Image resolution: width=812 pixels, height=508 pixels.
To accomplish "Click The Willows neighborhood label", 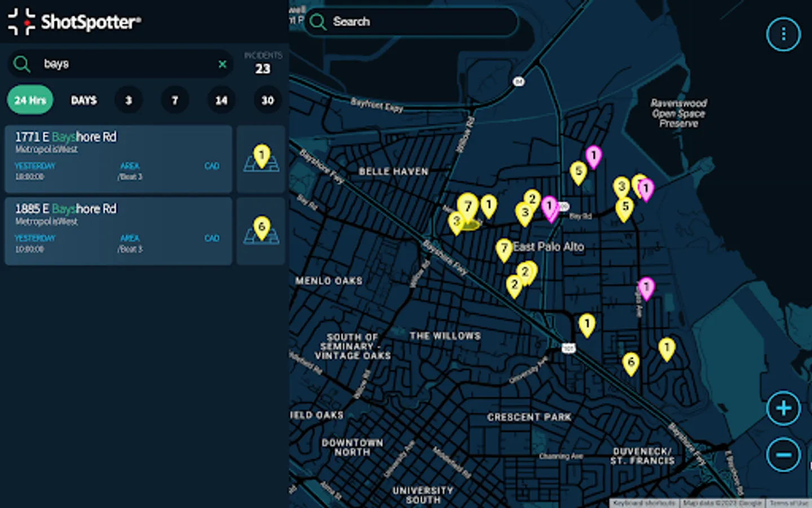I will click(445, 336).
